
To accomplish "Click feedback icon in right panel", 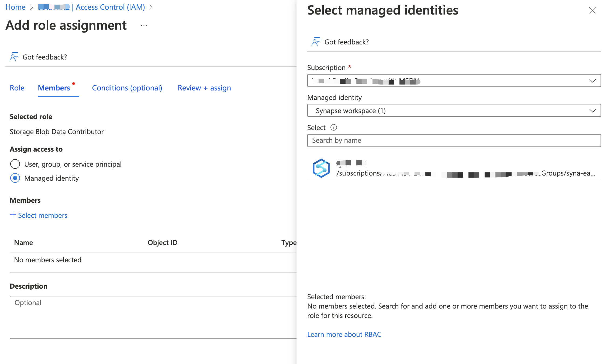I will click(316, 42).
